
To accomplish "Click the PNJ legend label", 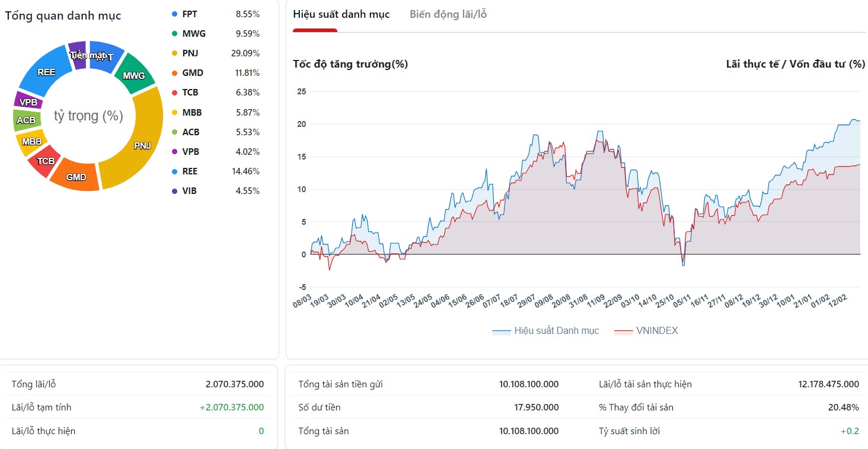I will tap(190, 53).
